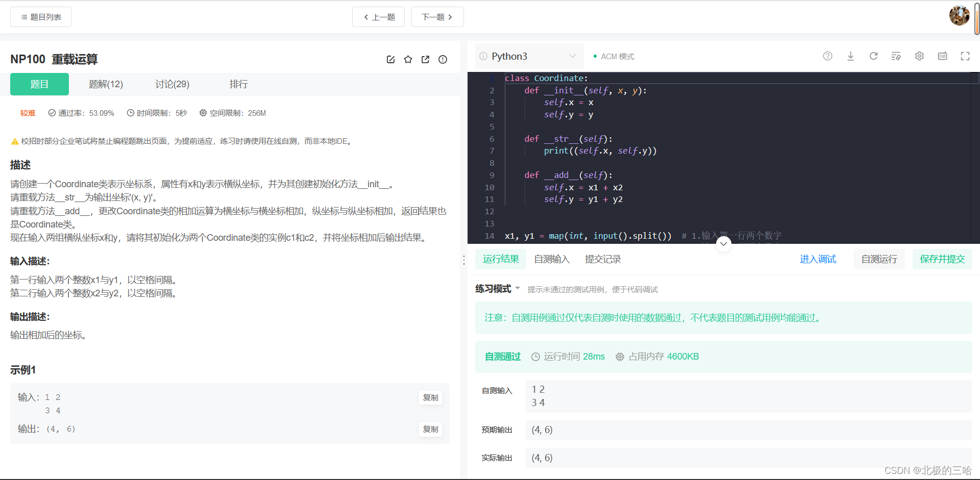Image resolution: width=980 pixels, height=480 pixels.
Task: Copy the example output with 复制
Action: (x=430, y=429)
